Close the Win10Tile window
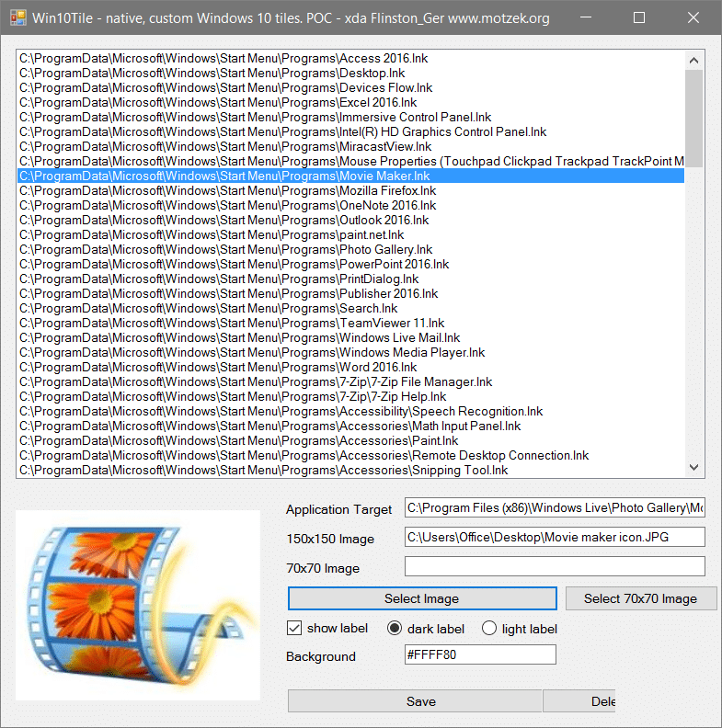722x728 pixels. click(x=693, y=17)
